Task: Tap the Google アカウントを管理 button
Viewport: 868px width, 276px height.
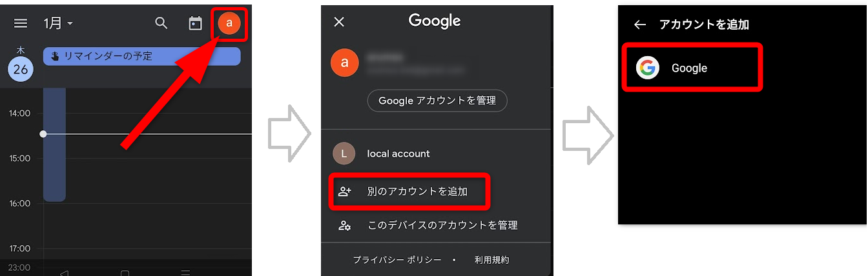Action: click(x=437, y=101)
